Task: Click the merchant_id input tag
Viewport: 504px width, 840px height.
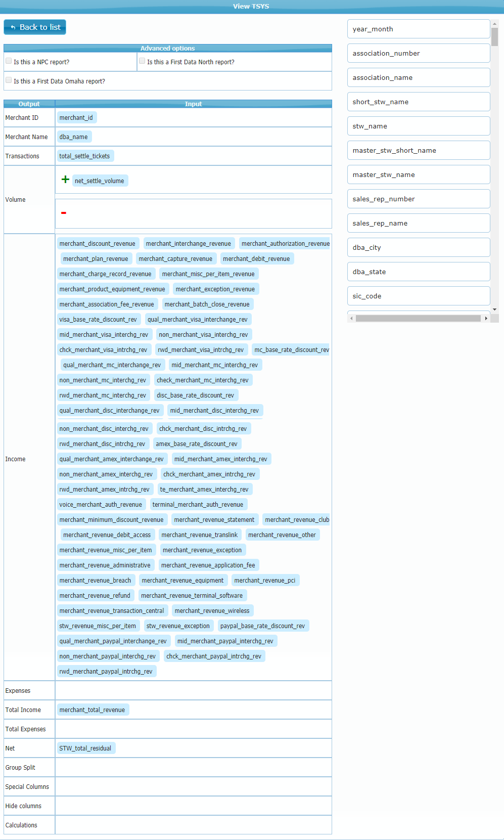Action: pos(76,118)
